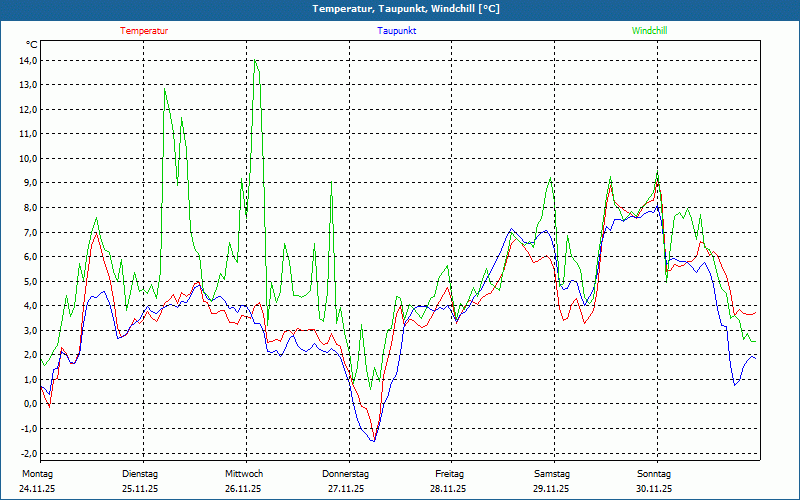This screenshot has height=500, width=800.
Task: Click the 26.11.25 date label
Action: pos(243,489)
